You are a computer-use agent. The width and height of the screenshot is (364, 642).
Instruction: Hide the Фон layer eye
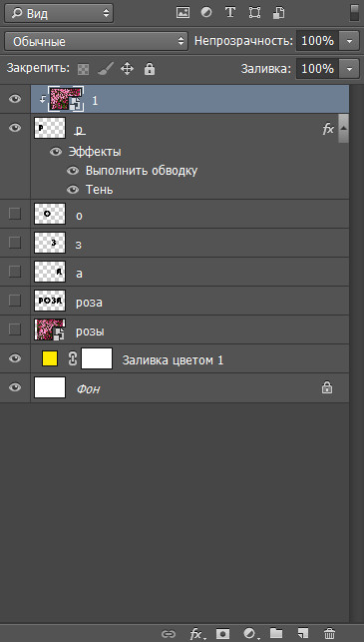[15, 387]
